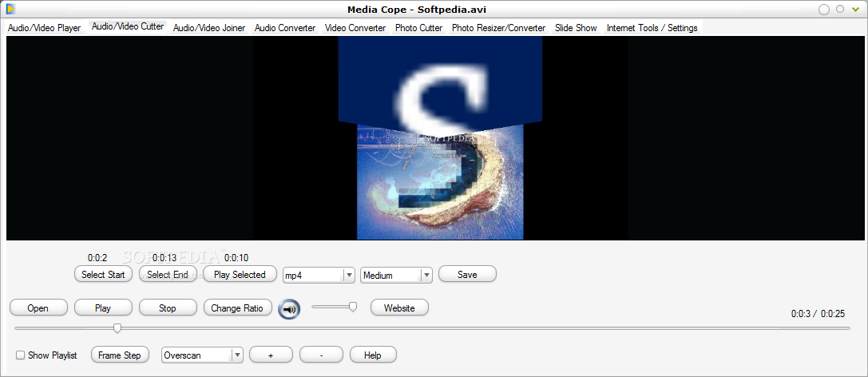Screen dimensions: 868x377
Task: Open Help
Action: [373, 355]
